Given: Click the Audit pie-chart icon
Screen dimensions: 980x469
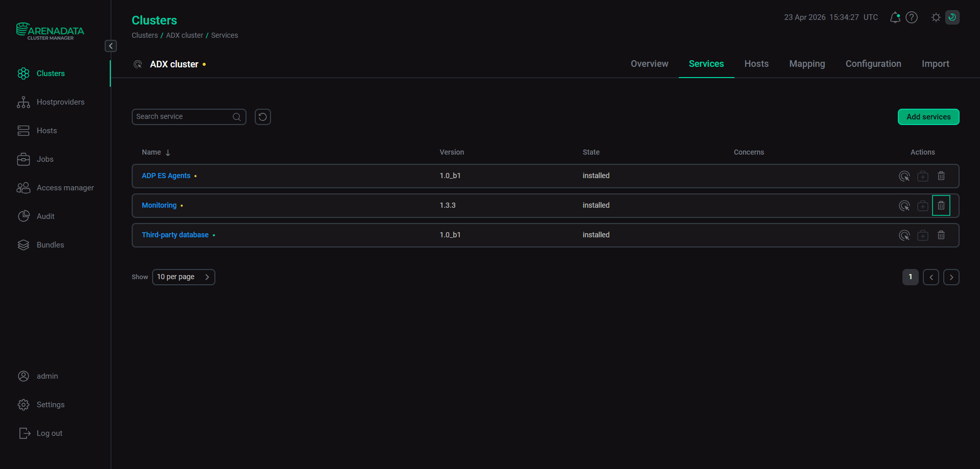Looking at the screenshot, I should click(x=23, y=216).
